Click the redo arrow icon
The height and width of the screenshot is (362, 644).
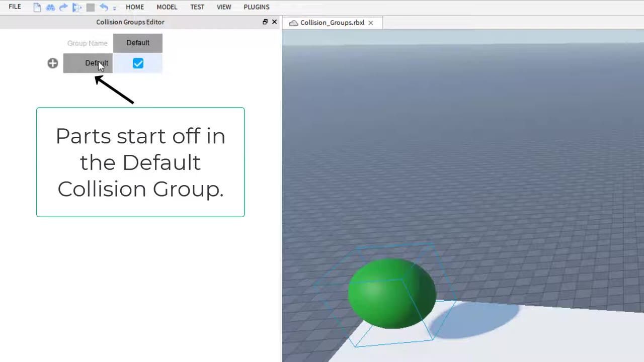tap(63, 7)
